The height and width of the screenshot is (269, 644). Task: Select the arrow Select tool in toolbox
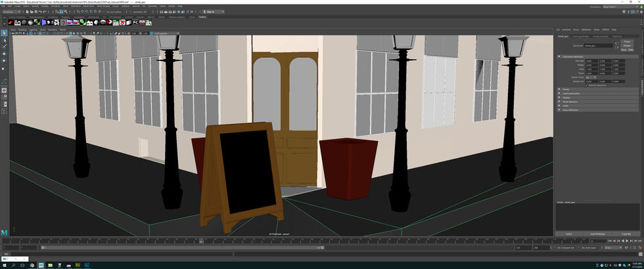coord(4,33)
